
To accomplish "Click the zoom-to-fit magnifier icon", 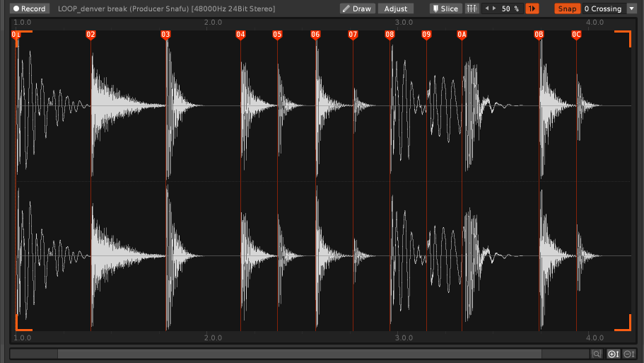I will [597, 354].
